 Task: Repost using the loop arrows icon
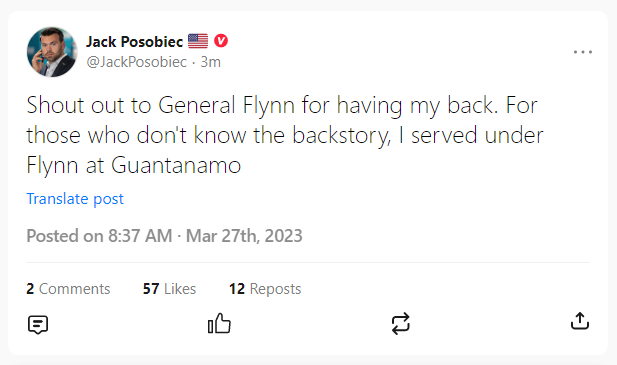(x=401, y=324)
